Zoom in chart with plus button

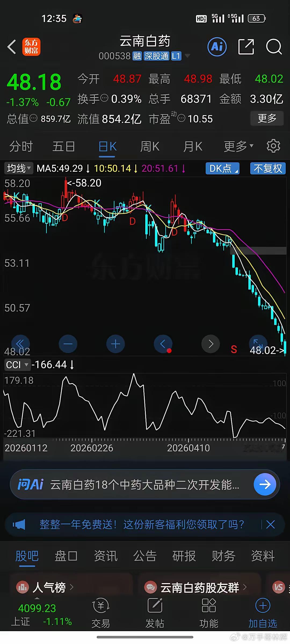(x=115, y=344)
